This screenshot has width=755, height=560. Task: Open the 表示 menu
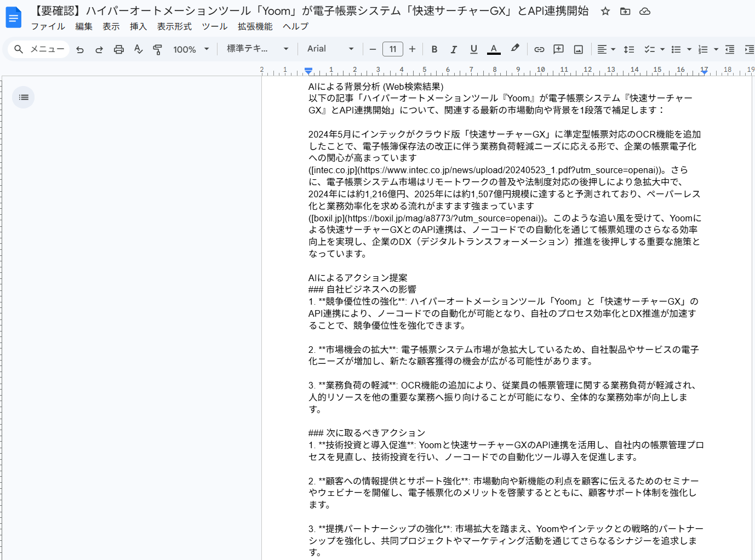(111, 26)
